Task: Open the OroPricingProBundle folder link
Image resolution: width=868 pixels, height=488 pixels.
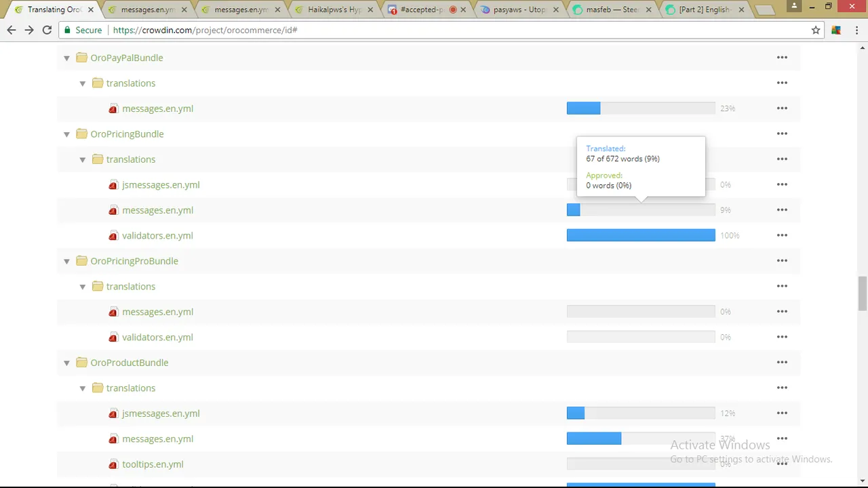Action: [x=134, y=261]
